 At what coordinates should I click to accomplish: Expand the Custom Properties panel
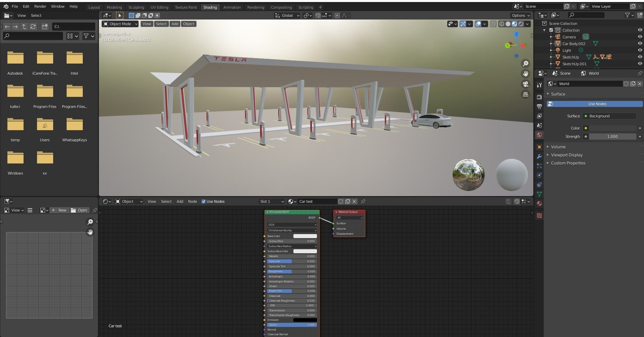coord(568,163)
